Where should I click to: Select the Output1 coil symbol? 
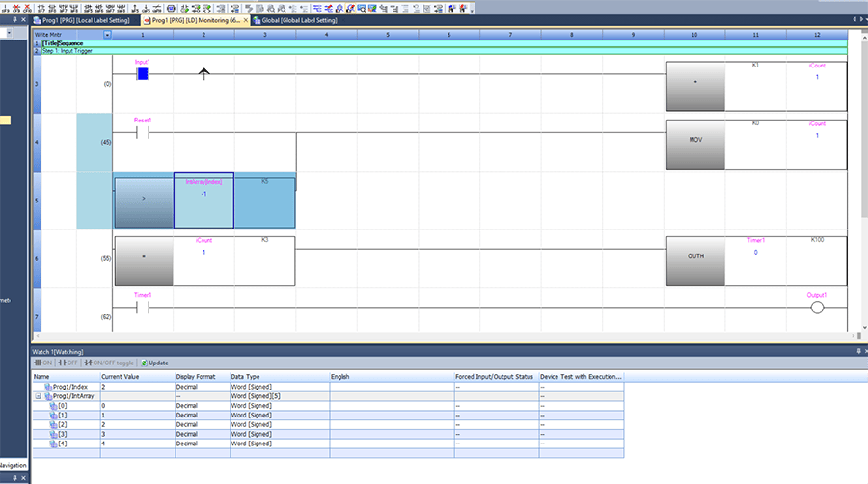tap(817, 308)
